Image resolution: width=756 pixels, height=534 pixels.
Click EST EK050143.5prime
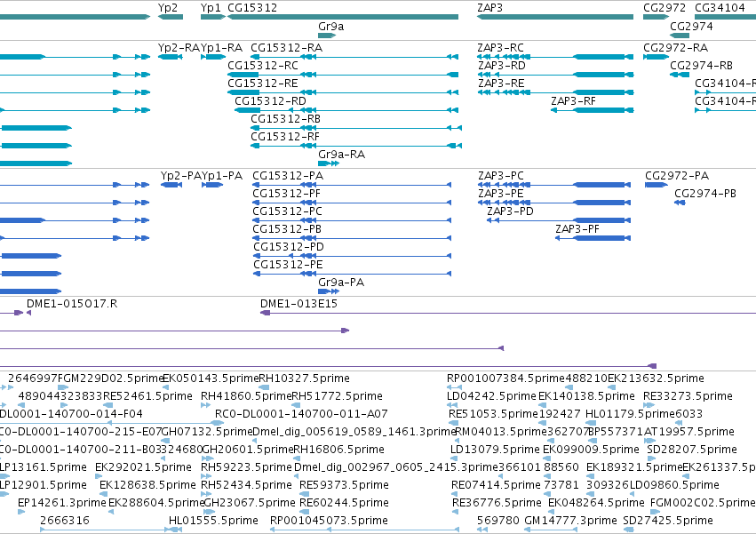click(x=211, y=379)
